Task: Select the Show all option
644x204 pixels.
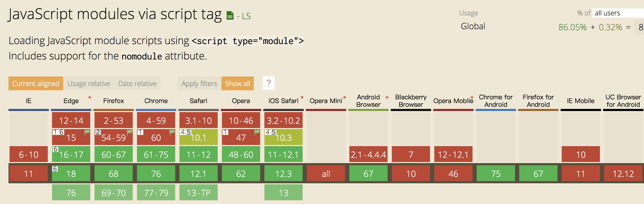Action: click(238, 83)
